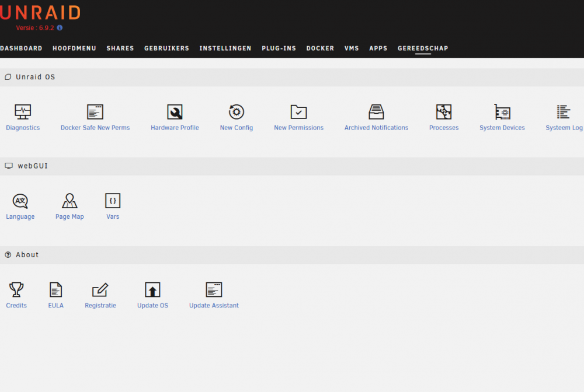View Archived Notifications tray icon
This screenshot has height=392, width=584.
click(376, 111)
